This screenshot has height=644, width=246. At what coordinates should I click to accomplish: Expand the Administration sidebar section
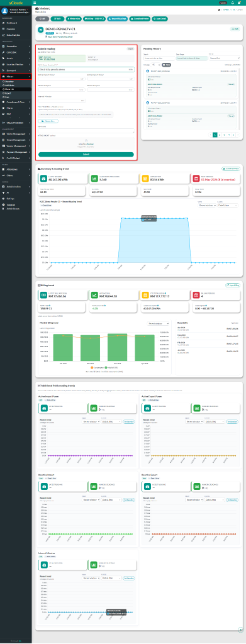coord(16,186)
